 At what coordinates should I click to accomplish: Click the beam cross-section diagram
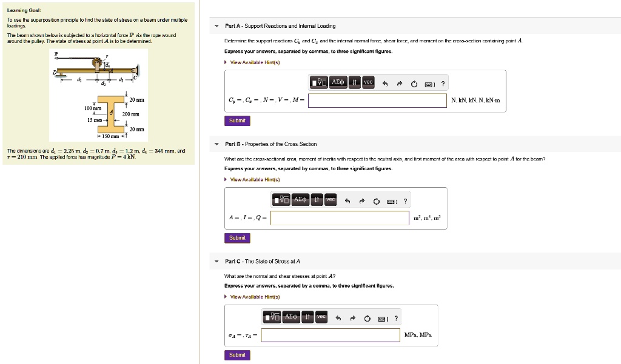click(113, 116)
